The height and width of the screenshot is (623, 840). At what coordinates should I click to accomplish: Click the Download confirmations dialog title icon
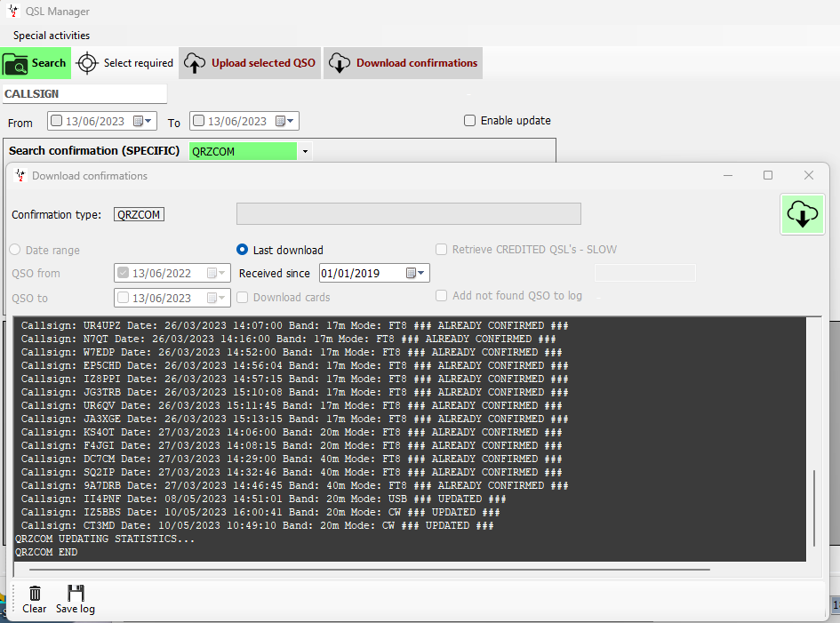(20, 175)
